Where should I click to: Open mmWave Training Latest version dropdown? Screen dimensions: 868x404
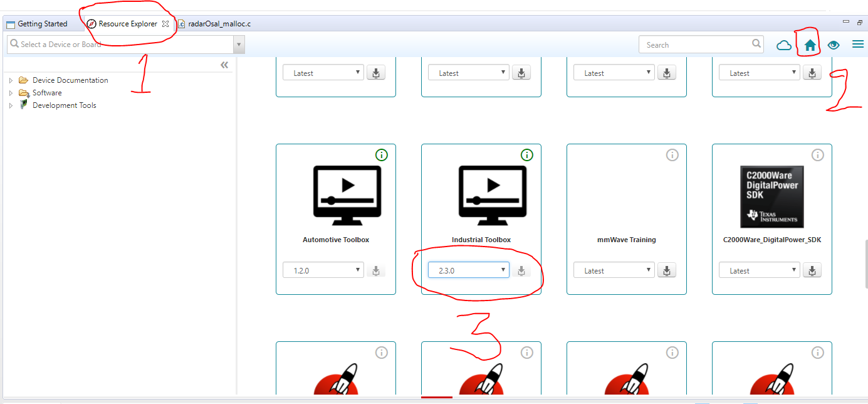[x=614, y=270]
